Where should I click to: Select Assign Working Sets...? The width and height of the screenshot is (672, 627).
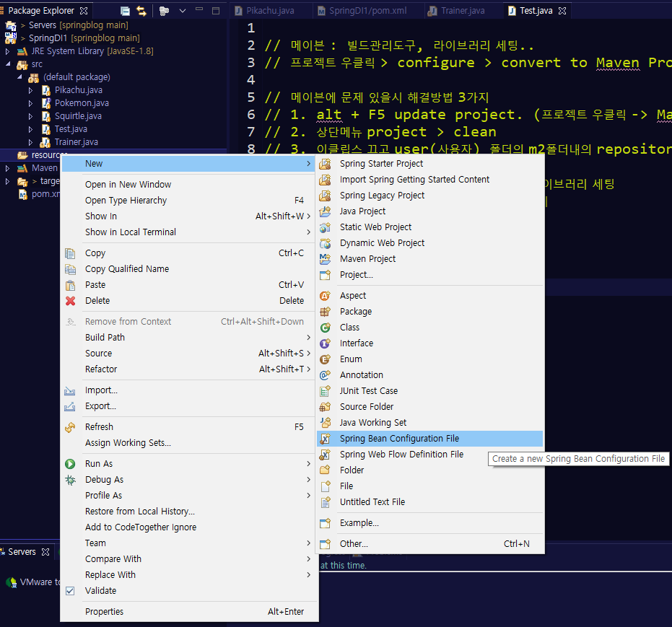tap(128, 443)
